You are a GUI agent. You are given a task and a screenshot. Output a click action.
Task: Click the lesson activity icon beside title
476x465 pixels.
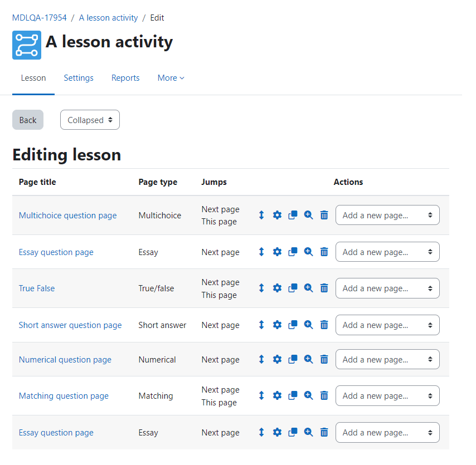pyautogui.click(x=27, y=45)
